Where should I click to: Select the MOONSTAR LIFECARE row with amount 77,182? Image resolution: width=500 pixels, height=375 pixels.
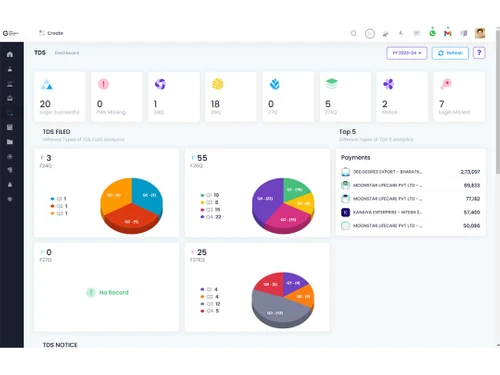[x=410, y=199]
